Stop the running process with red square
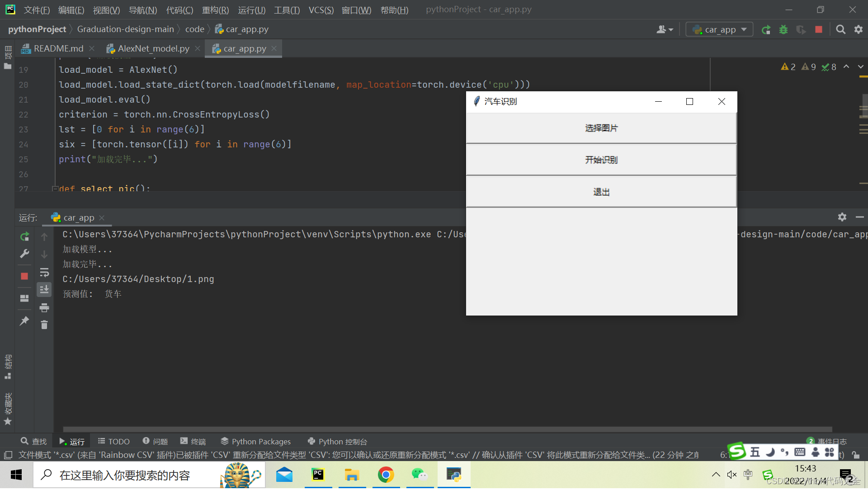Screen dimensions: 868x490 pyautogui.click(x=24, y=276)
